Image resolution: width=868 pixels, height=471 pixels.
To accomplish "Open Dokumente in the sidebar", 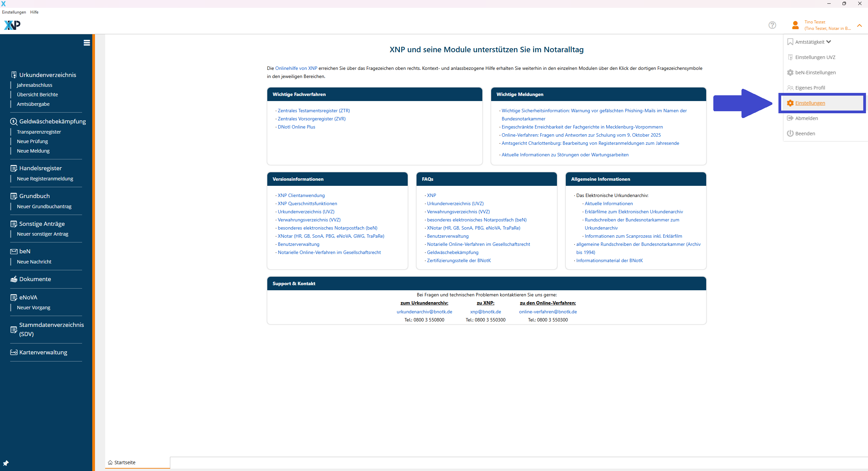I will (x=35, y=279).
